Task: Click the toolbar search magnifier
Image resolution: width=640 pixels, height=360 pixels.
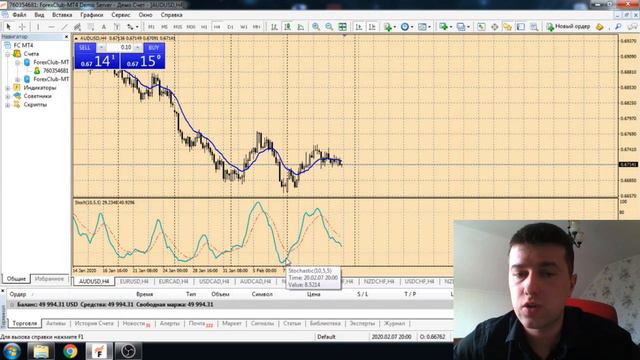Action: coord(618,27)
